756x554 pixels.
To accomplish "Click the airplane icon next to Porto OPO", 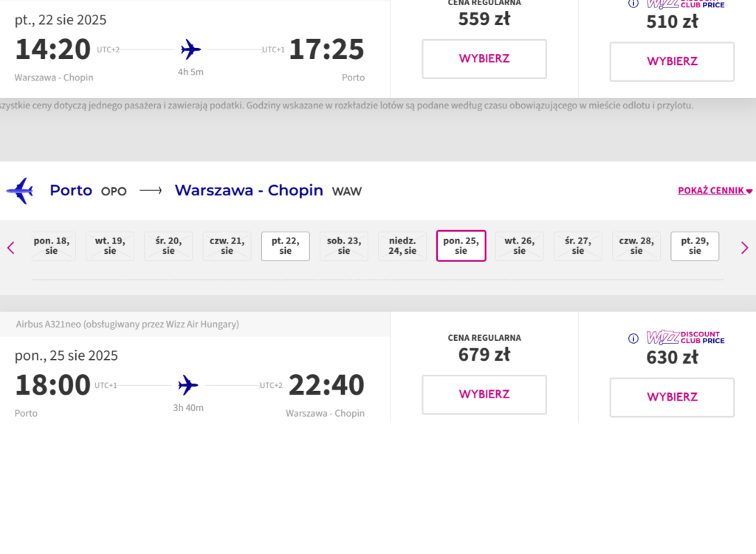I will pos(20,190).
